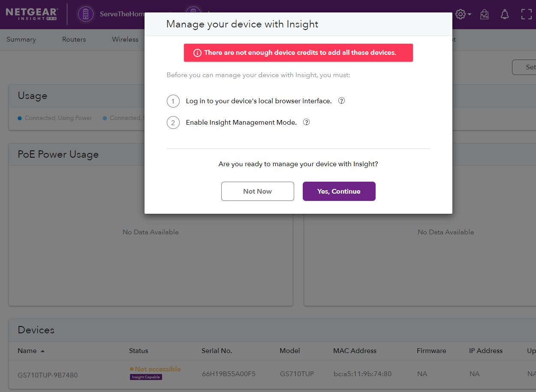Viewport: 536px width, 392px height.
Task: Open the shopping bag icon
Action: pyautogui.click(x=484, y=14)
